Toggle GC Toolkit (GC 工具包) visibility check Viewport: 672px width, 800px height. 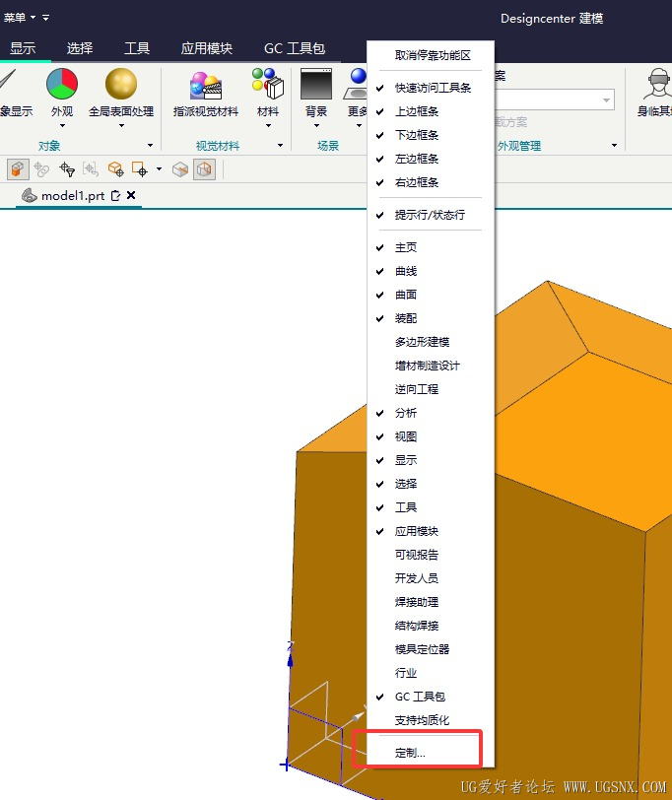[379, 697]
